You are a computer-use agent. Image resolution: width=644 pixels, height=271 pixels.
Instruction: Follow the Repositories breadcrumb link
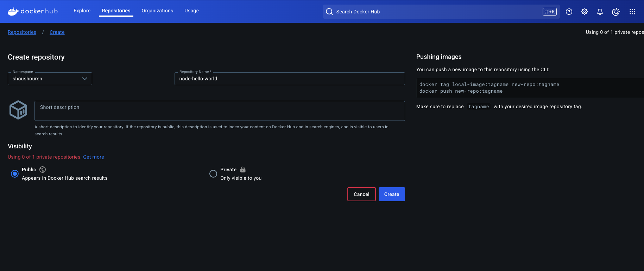coord(22,32)
